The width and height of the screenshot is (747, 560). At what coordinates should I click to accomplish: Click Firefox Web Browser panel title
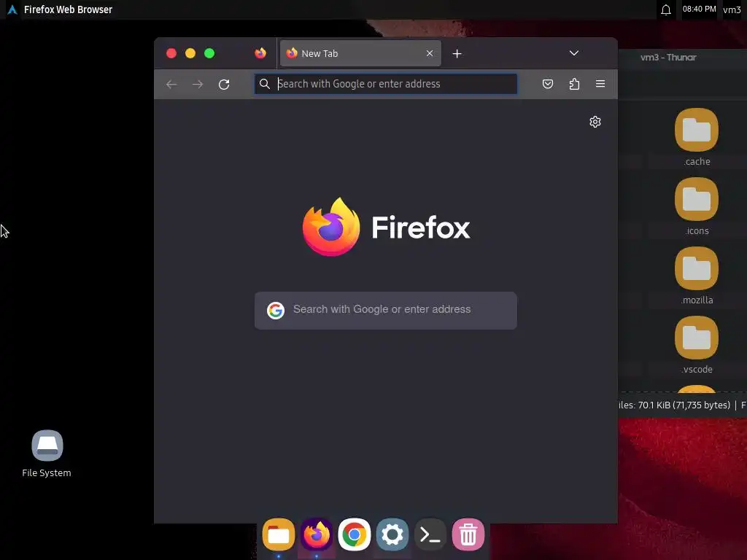[68, 9]
